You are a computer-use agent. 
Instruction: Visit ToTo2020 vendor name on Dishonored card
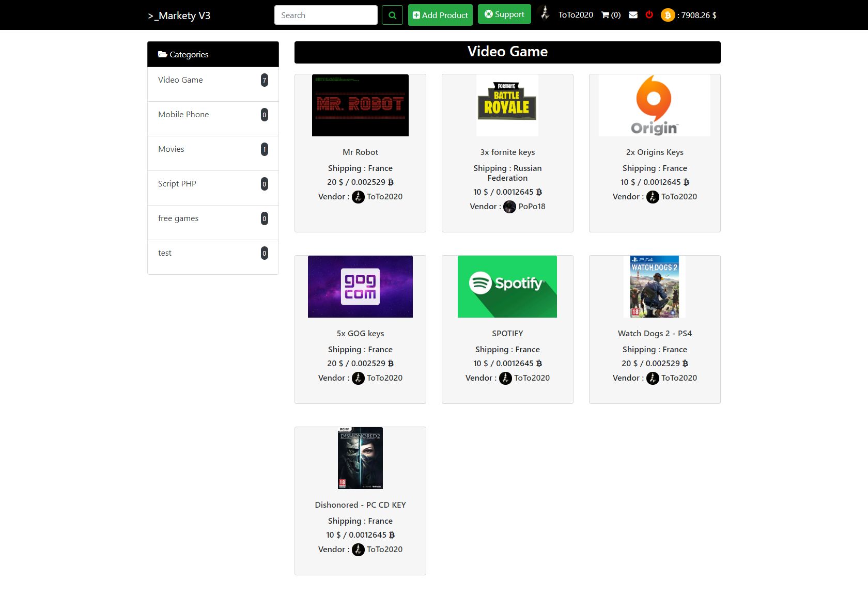click(384, 550)
